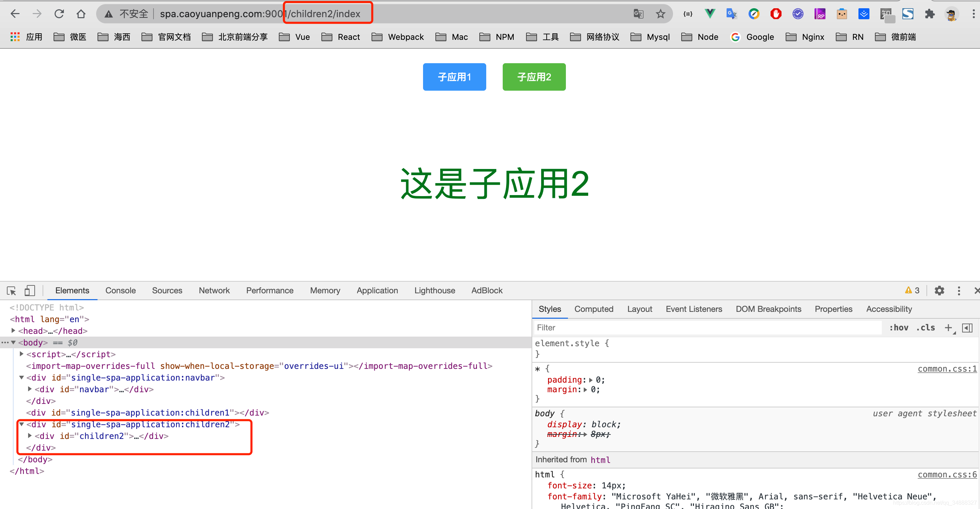Click the blue 子应用1 button

(454, 77)
